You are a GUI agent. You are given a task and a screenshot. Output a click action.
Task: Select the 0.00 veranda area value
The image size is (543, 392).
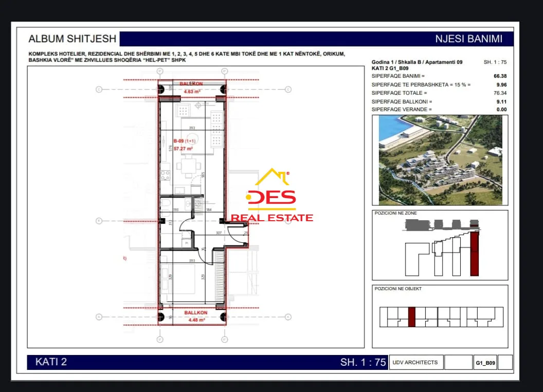(x=501, y=109)
